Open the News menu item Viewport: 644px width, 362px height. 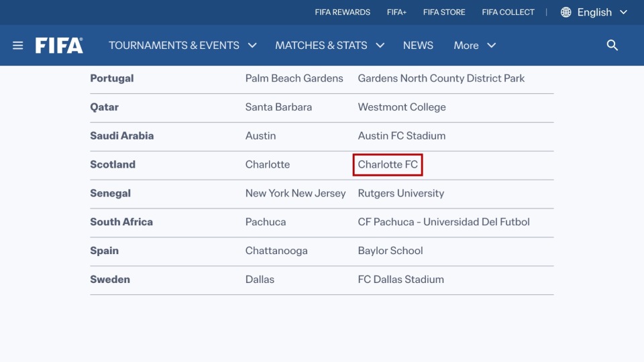pyautogui.click(x=418, y=45)
